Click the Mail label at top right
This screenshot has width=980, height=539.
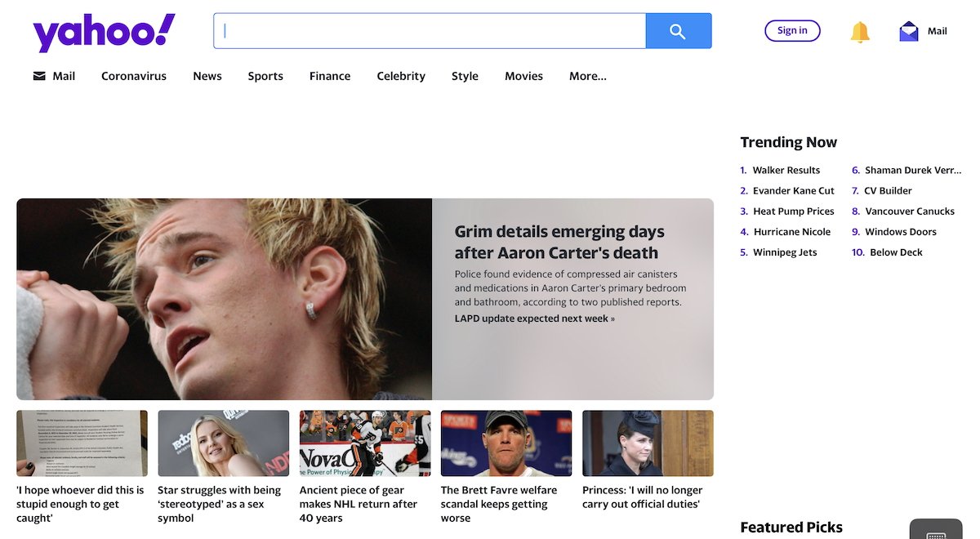click(938, 31)
